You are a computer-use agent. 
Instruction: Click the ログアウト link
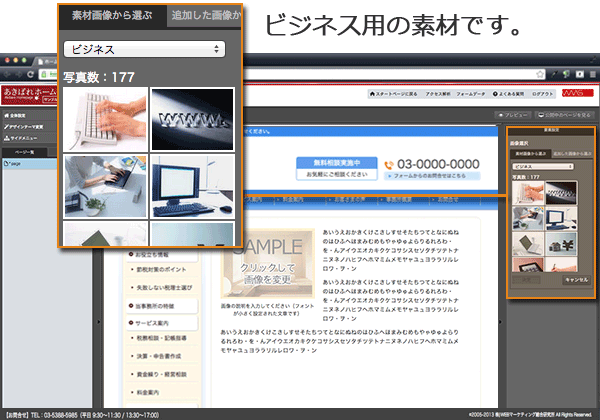pyautogui.click(x=542, y=93)
